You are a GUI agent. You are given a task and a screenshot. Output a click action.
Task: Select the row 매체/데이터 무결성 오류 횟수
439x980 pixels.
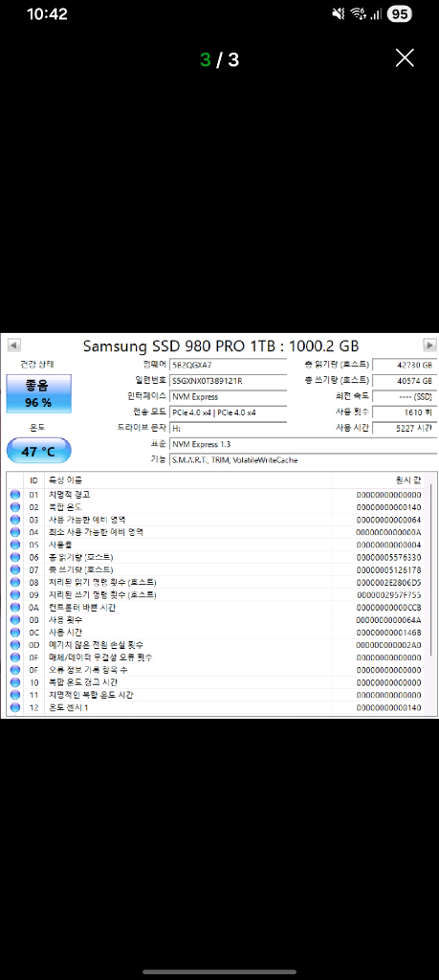(216, 657)
